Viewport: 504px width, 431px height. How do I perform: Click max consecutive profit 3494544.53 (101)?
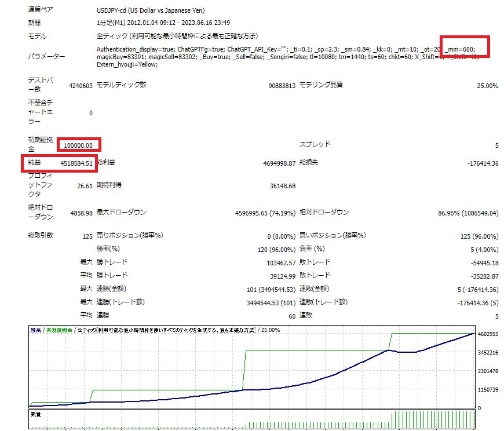tap(271, 303)
